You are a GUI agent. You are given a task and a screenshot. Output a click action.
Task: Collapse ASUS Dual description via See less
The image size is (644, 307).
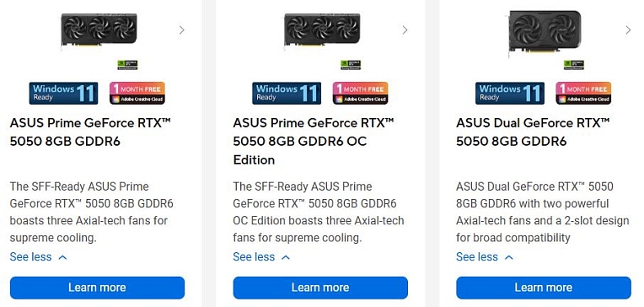[485, 257]
